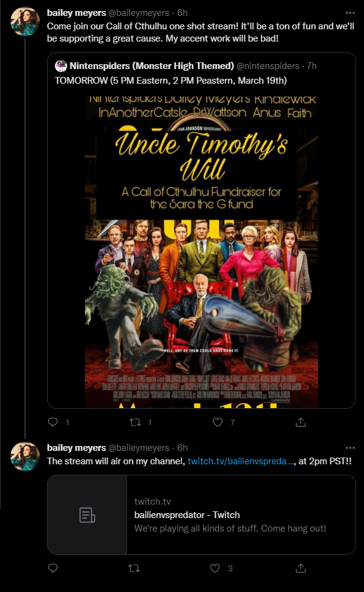Open more options on first tweet
This screenshot has width=364, height=592.
(350, 13)
